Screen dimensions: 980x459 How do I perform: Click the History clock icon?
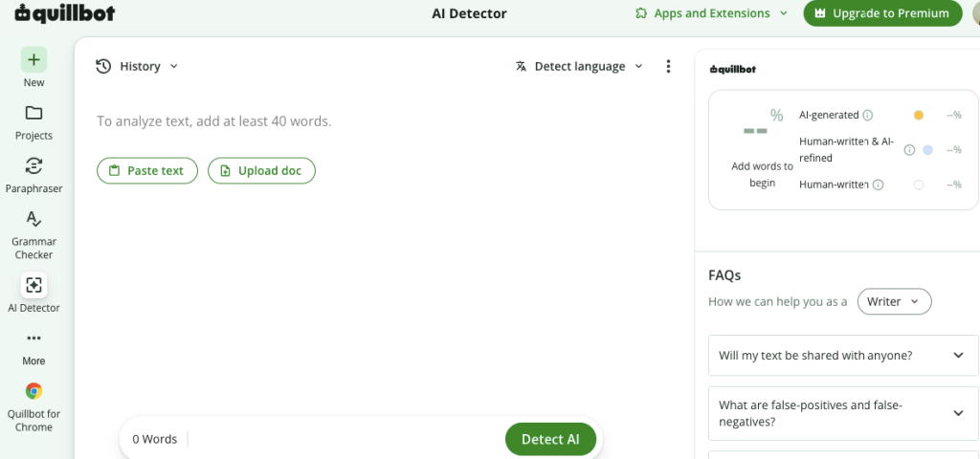[103, 66]
